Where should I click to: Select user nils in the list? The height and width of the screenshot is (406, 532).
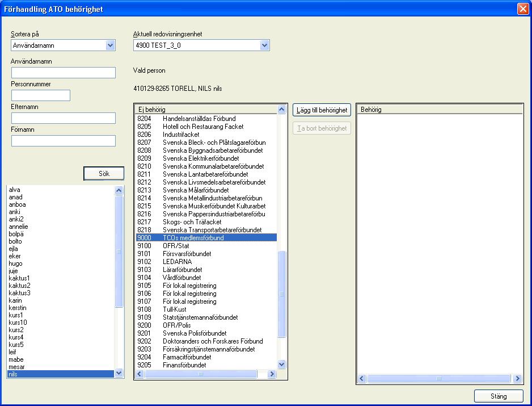pos(60,374)
